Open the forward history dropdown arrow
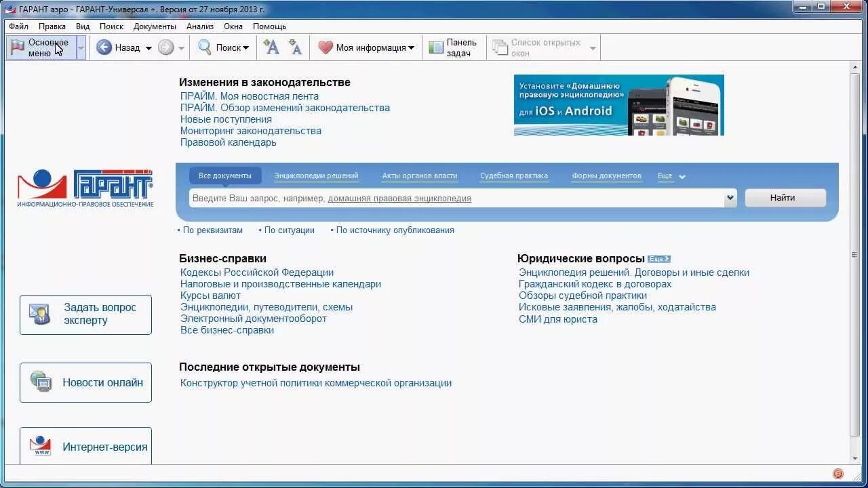 pyautogui.click(x=181, y=48)
